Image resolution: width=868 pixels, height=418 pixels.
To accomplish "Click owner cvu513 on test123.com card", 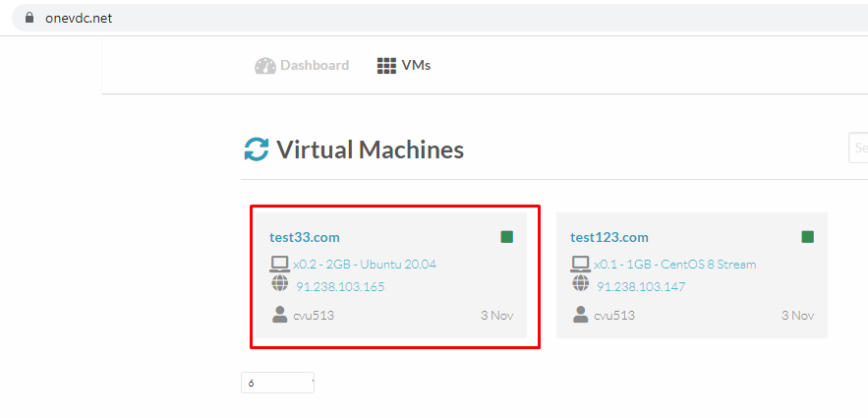I will click(614, 316).
